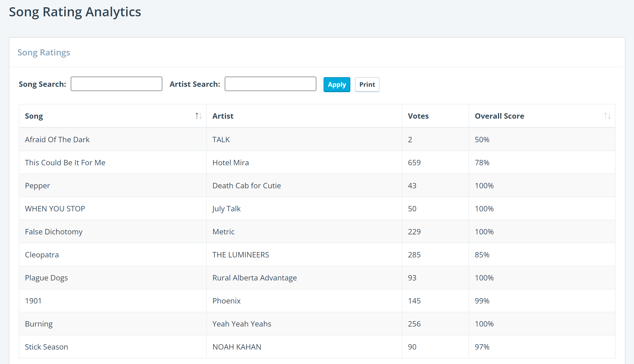Image resolution: width=634 pixels, height=364 pixels.
Task: Click the Artist Search label
Action: tap(195, 84)
